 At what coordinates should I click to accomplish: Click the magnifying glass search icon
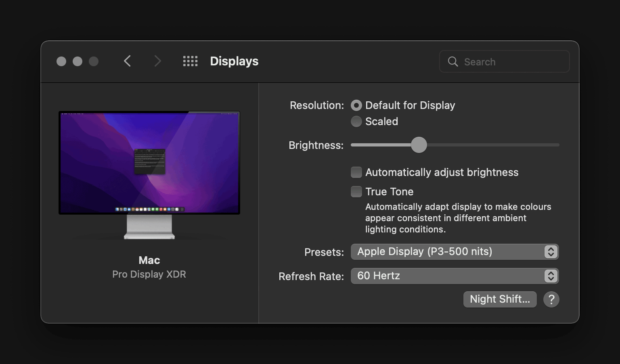coord(453,61)
